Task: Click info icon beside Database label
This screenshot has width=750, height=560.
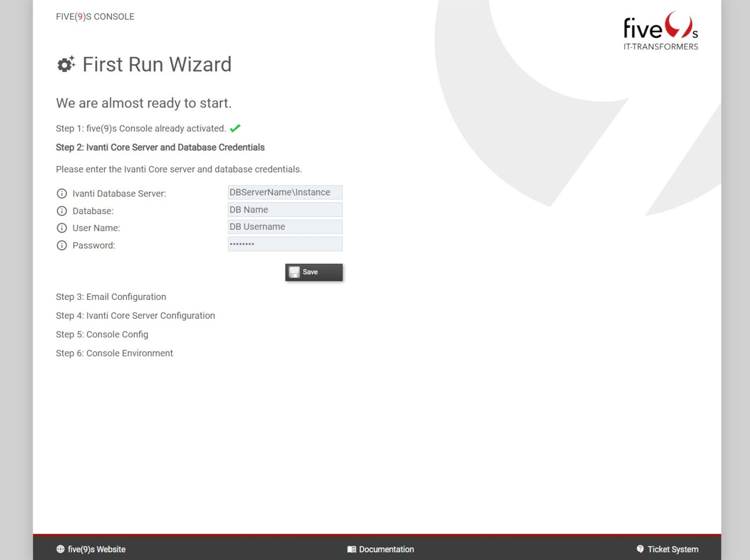Action: point(61,211)
